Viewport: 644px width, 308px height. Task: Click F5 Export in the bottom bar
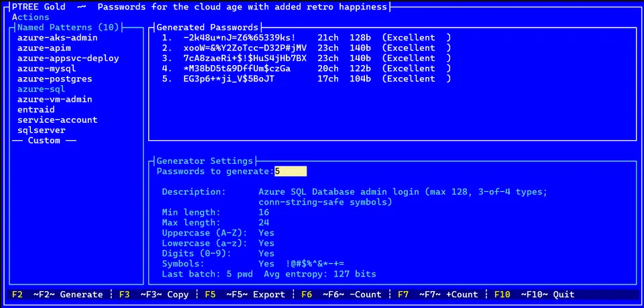pos(245,295)
